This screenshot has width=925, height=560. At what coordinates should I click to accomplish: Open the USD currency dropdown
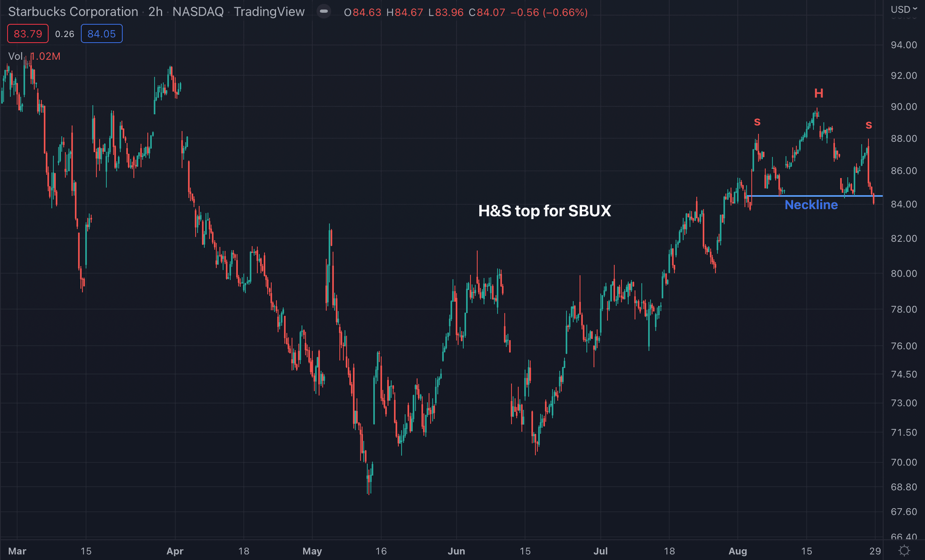pyautogui.click(x=903, y=9)
